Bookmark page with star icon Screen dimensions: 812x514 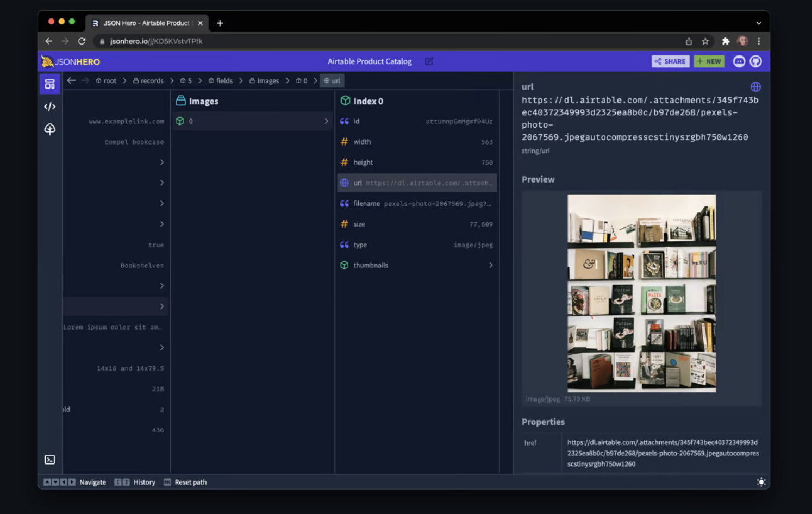tap(705, 41)
